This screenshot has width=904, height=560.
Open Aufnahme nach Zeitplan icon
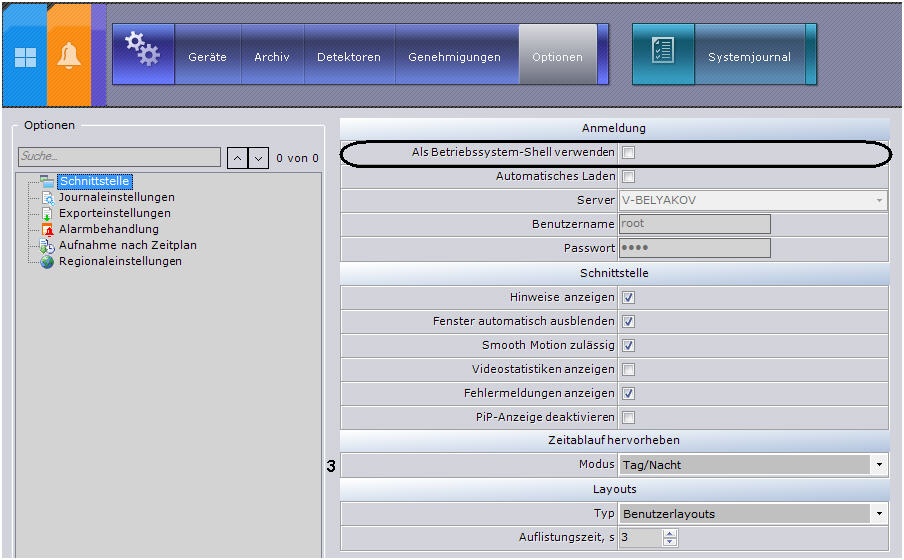[x=48, y=246]
